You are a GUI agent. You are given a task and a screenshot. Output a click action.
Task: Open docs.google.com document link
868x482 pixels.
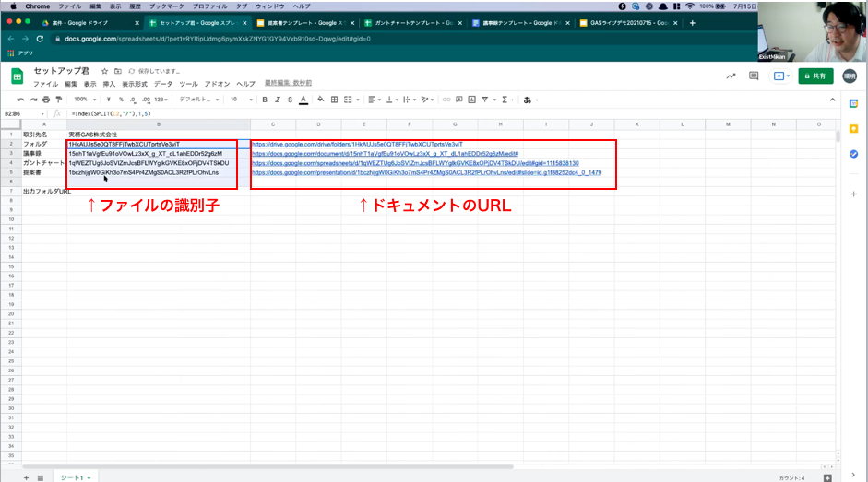[386, 153]
